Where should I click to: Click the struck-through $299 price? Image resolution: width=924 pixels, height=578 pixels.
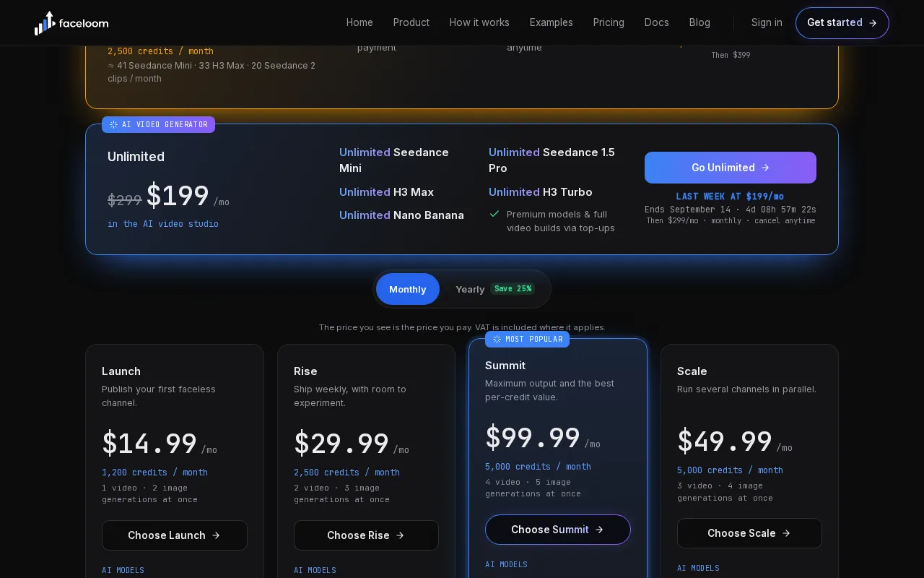click(124, 200)
